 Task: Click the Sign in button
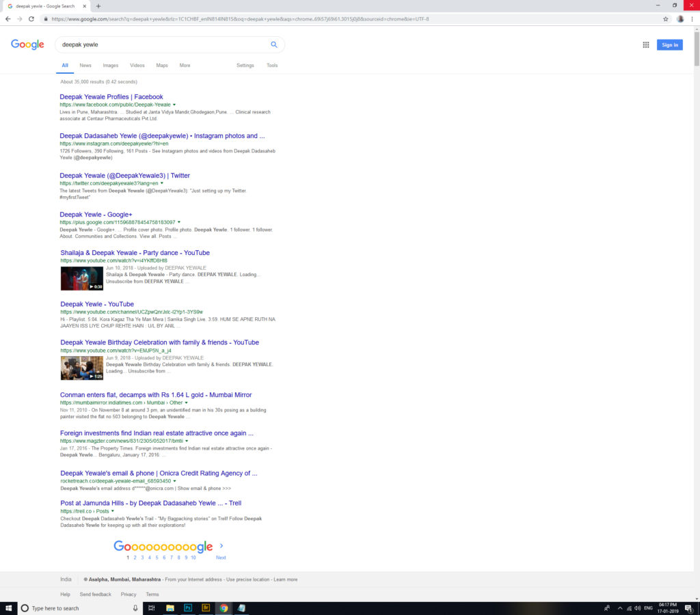point(669,45)
